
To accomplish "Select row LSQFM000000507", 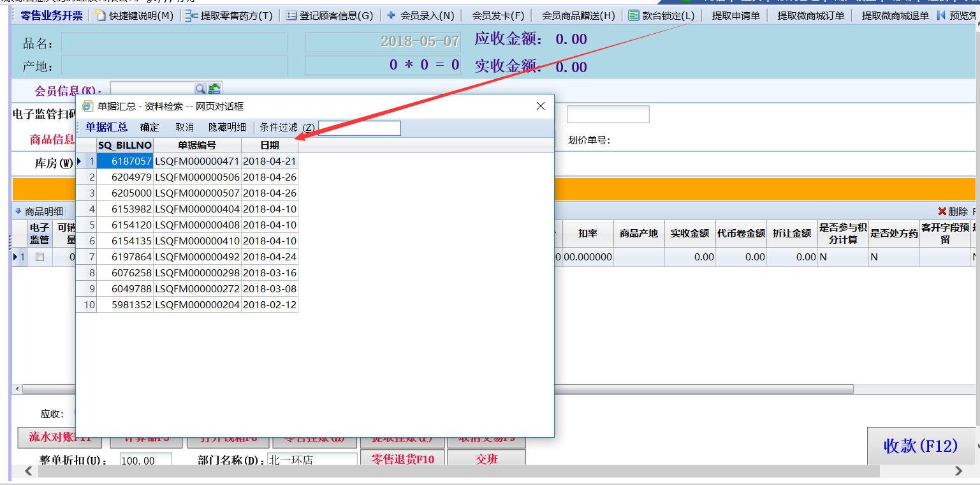I will pyautogui.click(x=187, y=193).
